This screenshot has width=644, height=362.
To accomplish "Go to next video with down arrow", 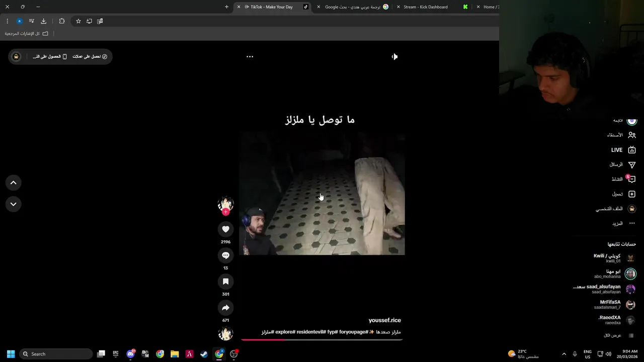I will [14, 204].
